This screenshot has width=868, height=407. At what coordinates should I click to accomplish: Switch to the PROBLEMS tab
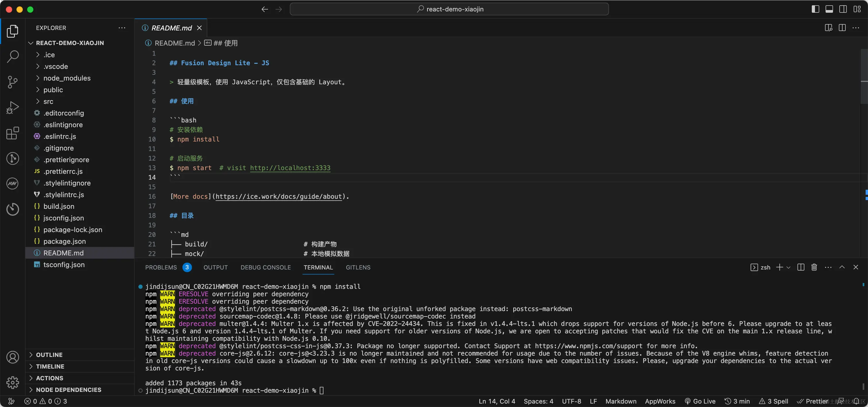pyautogui.click(x=161, y=267)
